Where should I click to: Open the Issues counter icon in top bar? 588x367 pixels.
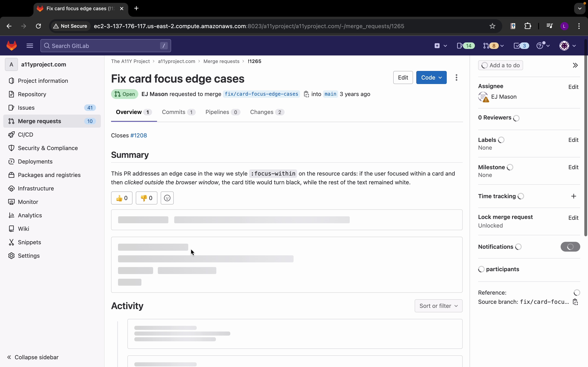click(465, 46)
